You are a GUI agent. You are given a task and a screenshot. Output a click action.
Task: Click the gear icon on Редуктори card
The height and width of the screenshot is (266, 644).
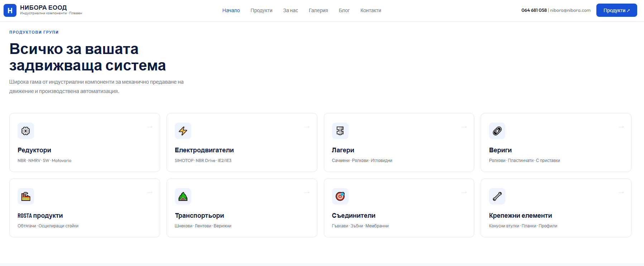(x=26, y=131)
